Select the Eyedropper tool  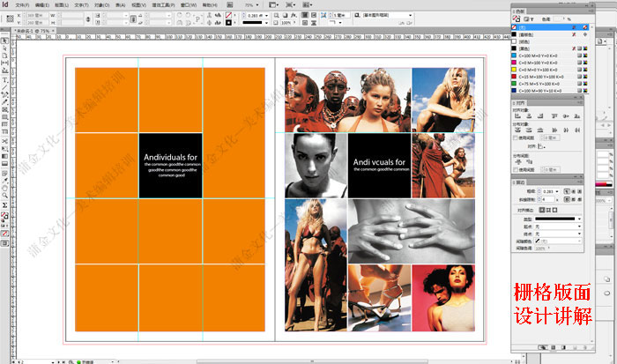click(x=4, y=181)
